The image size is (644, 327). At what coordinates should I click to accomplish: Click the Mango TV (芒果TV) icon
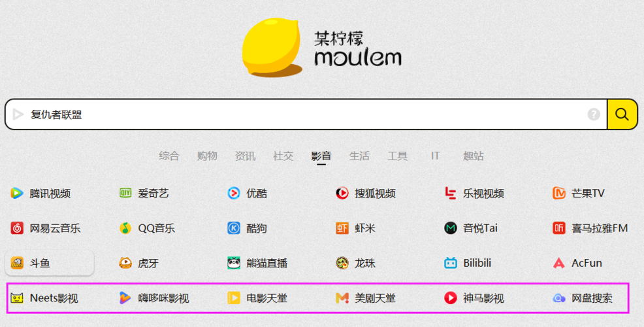[559, 193]
